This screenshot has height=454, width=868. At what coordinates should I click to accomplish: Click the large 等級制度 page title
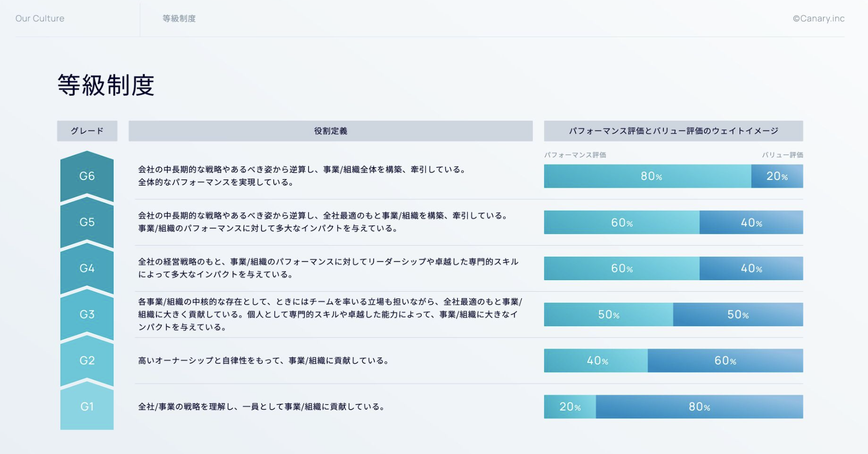pyautogui.click(x=106, y=85)
